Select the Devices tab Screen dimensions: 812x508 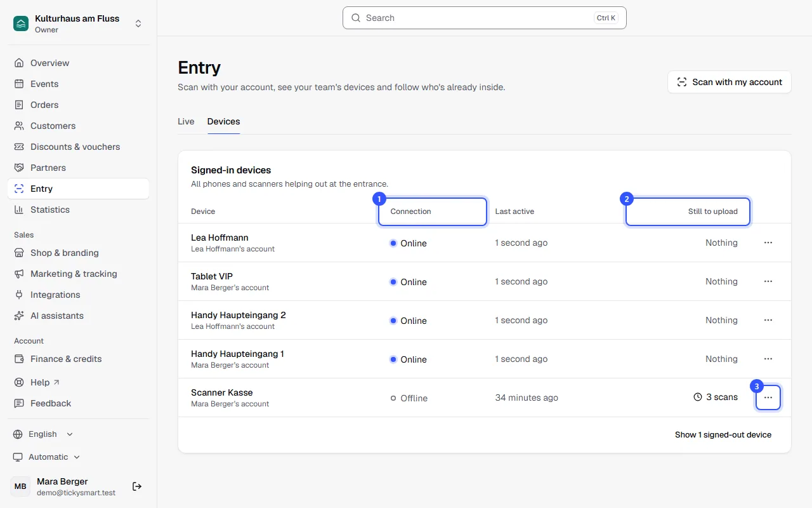coord(223,121)
